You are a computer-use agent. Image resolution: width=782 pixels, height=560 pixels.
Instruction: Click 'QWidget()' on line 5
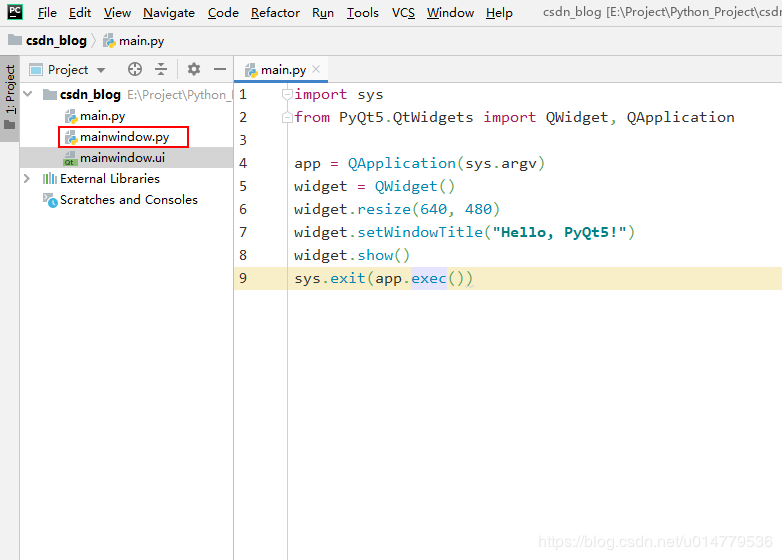click(414, 186)
